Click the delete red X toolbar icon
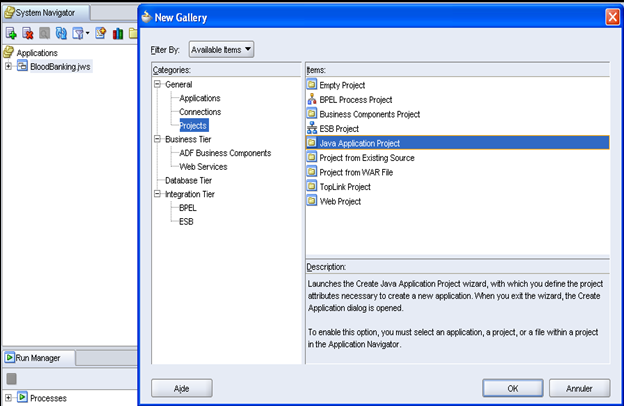This screenshot has height=406, width=624. pos(27,33)
